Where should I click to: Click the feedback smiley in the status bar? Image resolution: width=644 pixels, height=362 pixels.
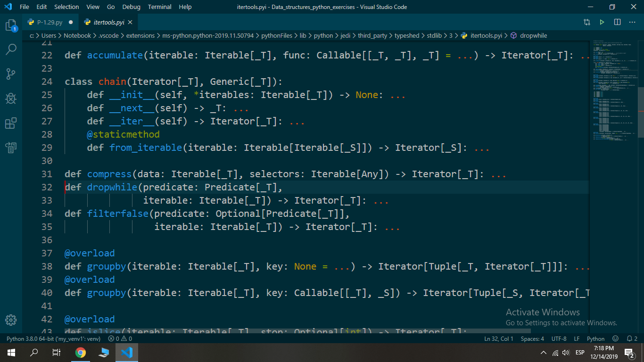tap(615, 338)
